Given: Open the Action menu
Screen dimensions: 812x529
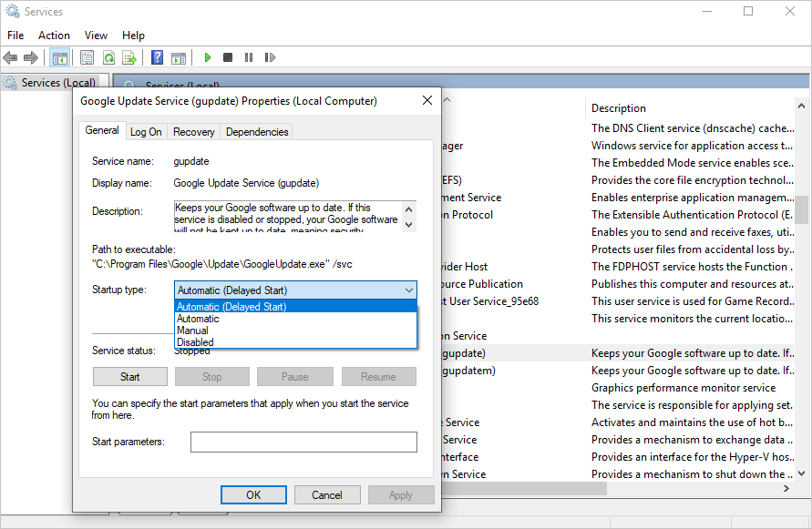Looking at the screenshot, I should 54,36.
